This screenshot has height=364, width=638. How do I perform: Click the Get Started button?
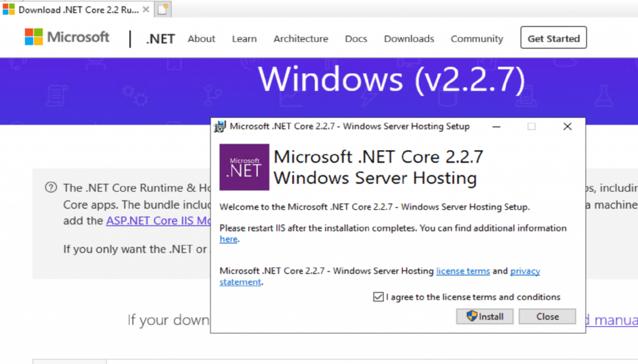click(553, 38)
